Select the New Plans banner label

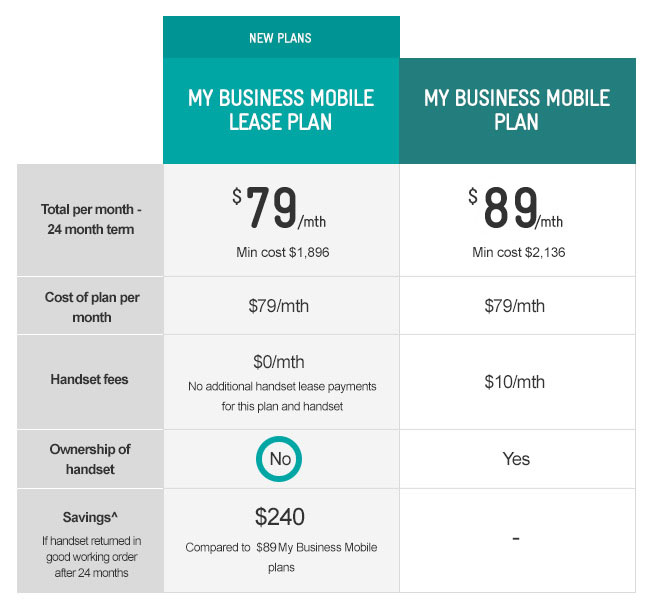click(x=280, y=39)
